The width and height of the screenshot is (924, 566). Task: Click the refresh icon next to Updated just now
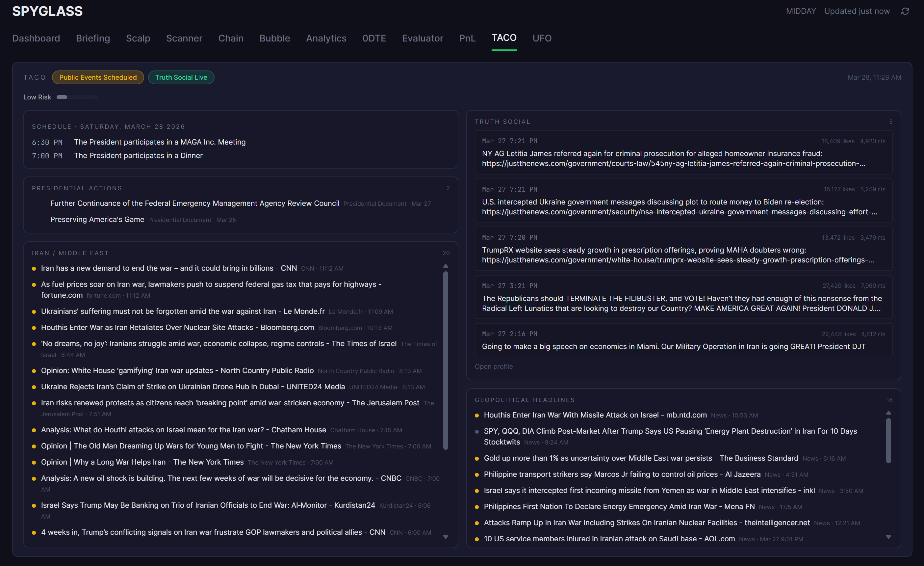[905, 11]
